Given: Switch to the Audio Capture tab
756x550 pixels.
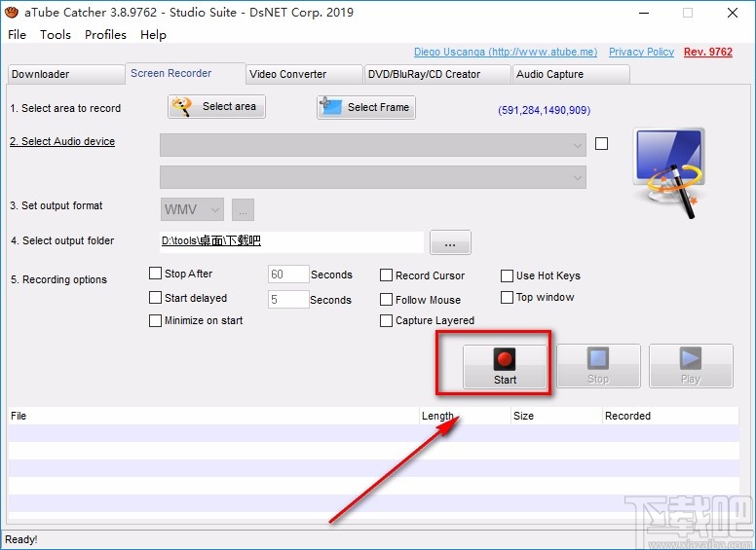Looking at the screenshot, I should pyautogui.click(x=571, y=74).
